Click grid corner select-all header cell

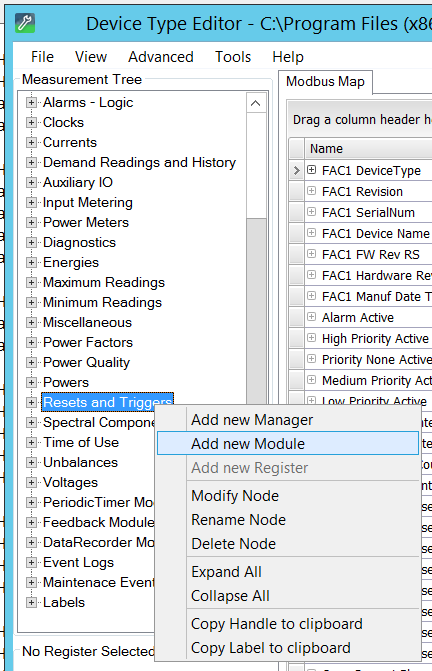(296, 148)
